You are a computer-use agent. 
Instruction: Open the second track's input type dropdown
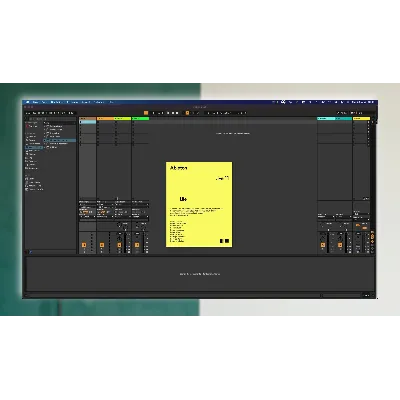[105, 205]
